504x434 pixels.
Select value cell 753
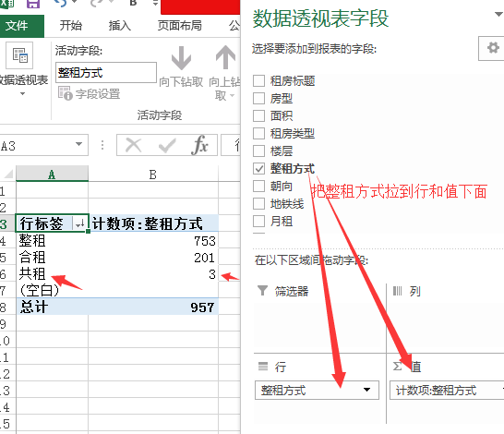coord(153,240)
